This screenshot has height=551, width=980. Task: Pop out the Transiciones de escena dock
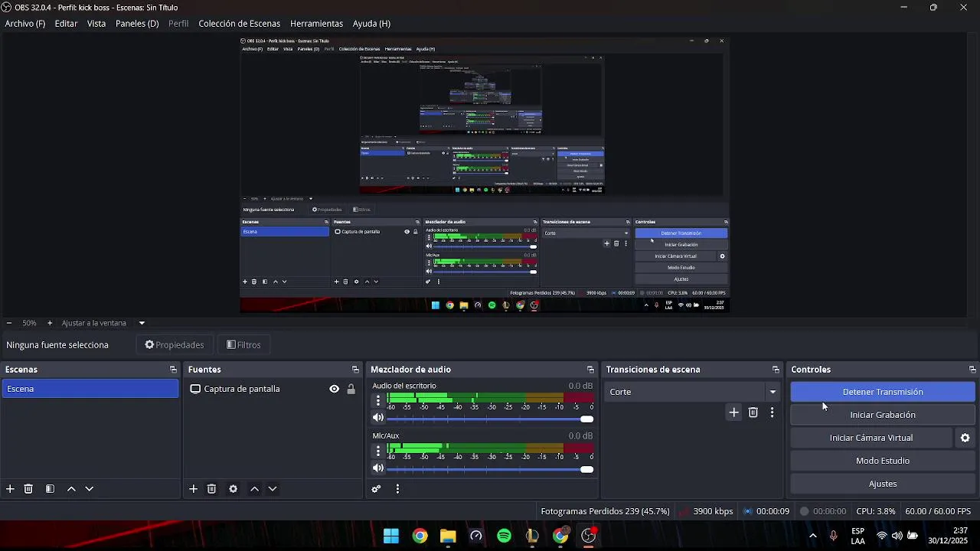pos(776,370)
